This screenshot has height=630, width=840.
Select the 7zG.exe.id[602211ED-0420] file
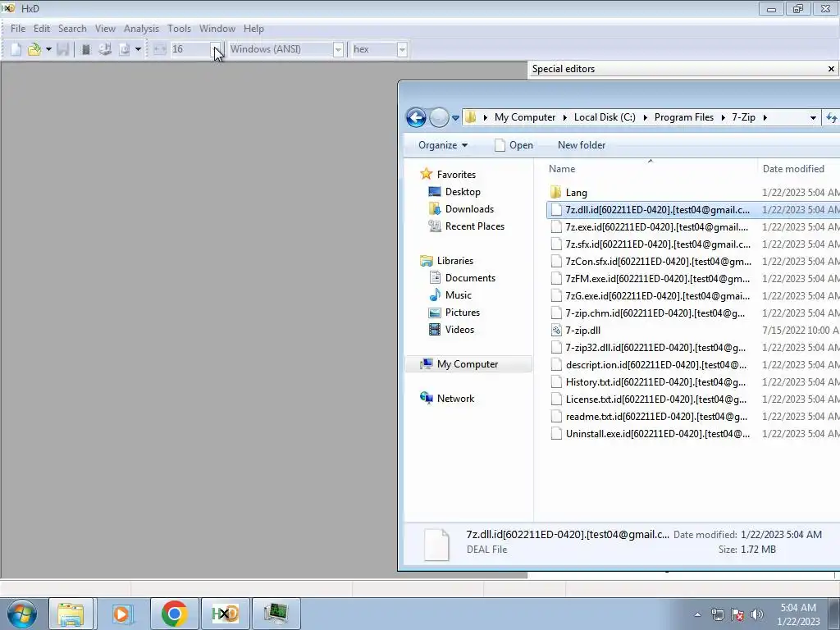[x=657, y=295]
